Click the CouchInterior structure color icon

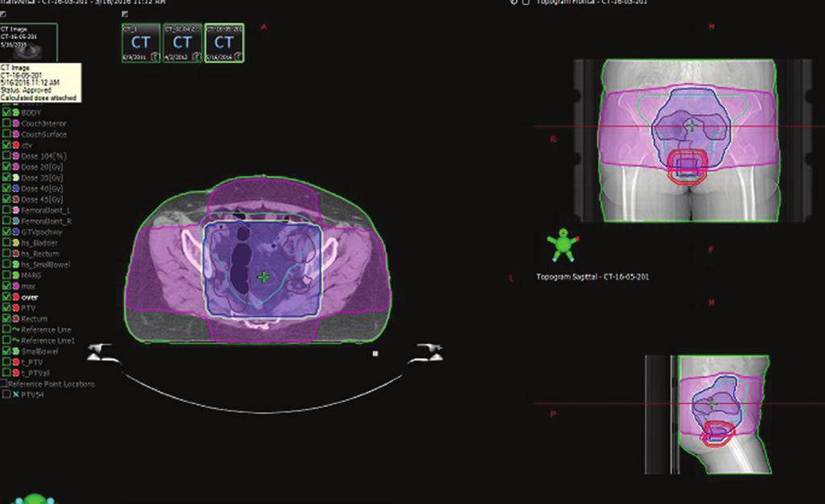click(x=16, y=123)
